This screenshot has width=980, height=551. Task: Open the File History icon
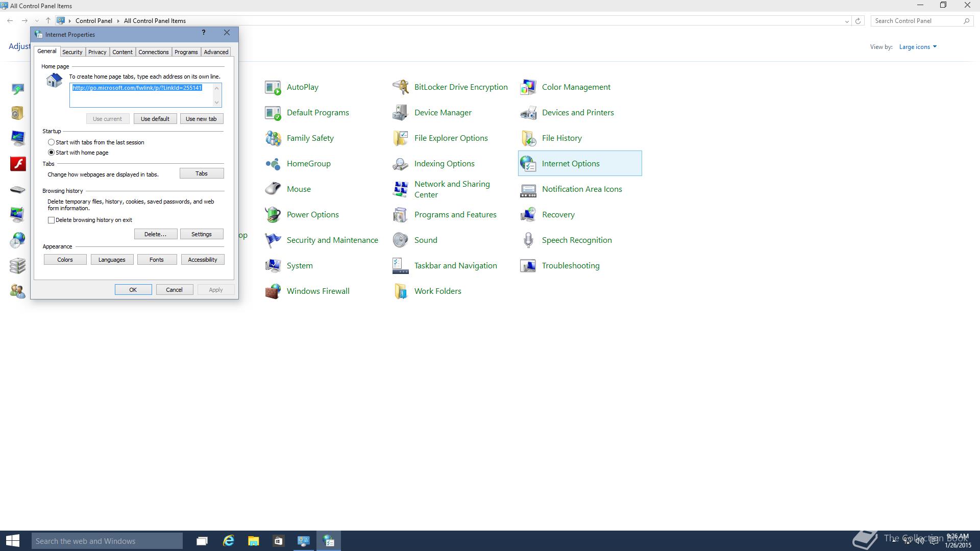coord(528,138)
